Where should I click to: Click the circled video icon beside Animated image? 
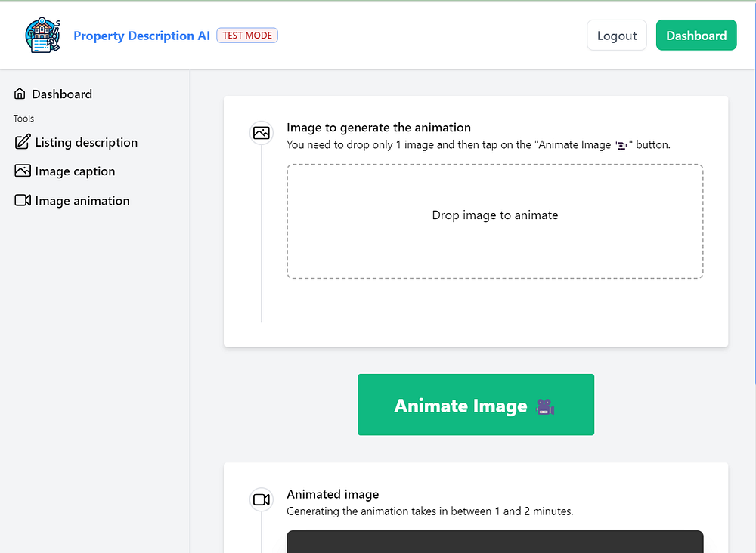pos(262,499)
